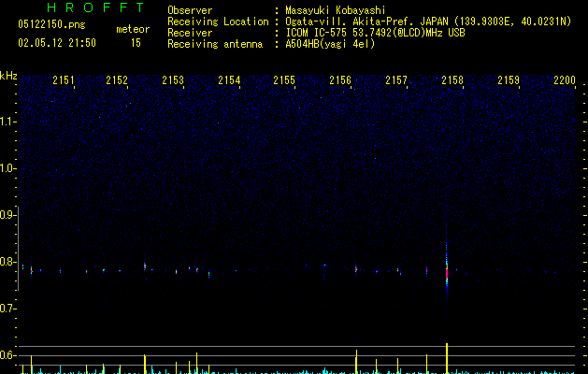
Task: Click the 'Receiving Location' label
Action: point(218,22)
